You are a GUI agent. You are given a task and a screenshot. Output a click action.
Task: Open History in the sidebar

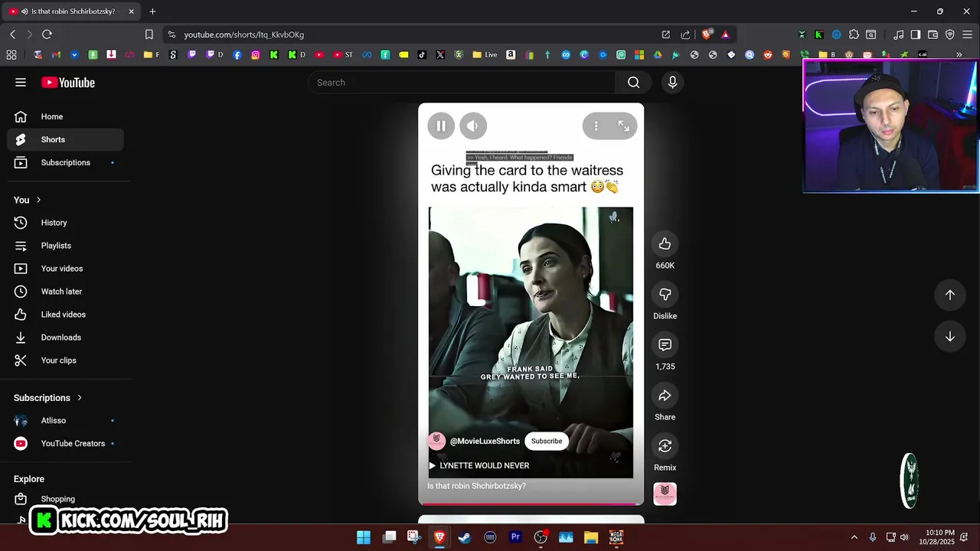pos(66,223)
